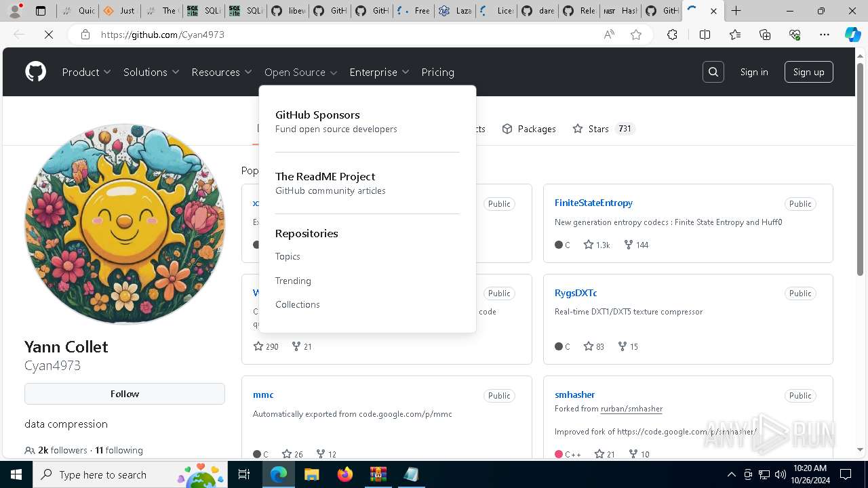Click the page vertical scrollbar

[x=861, y=169]
